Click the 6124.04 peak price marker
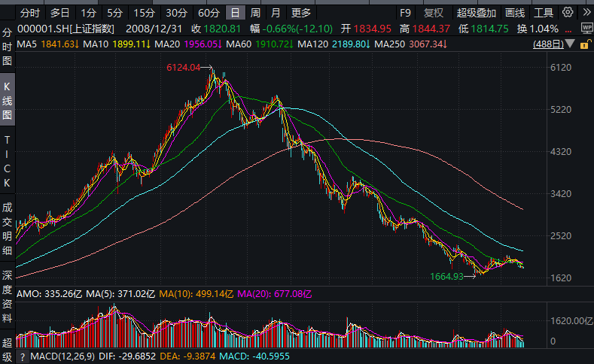This screenshot has height=364, width=594. pos(184,68)
